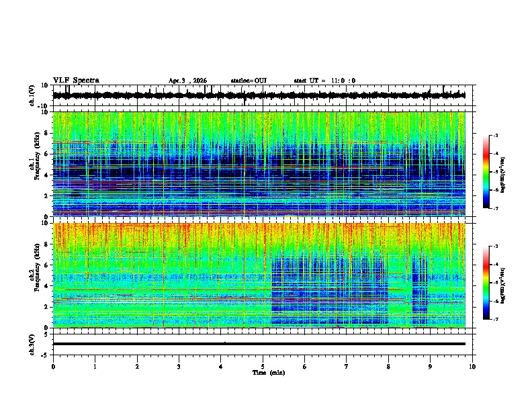This screenshot has height=411, width=532.
Task: Click the ch.1 color bar log(PSD) label
Action: [503, 175]
